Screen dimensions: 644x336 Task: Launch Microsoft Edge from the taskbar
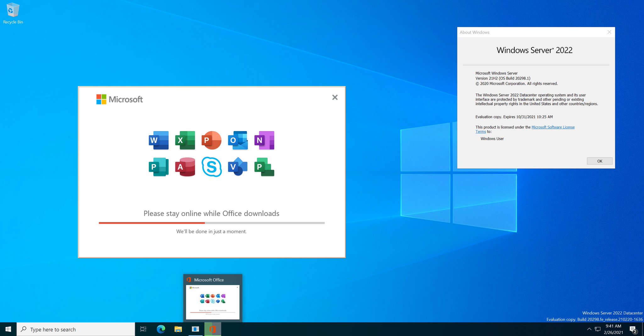click(161, 329)
